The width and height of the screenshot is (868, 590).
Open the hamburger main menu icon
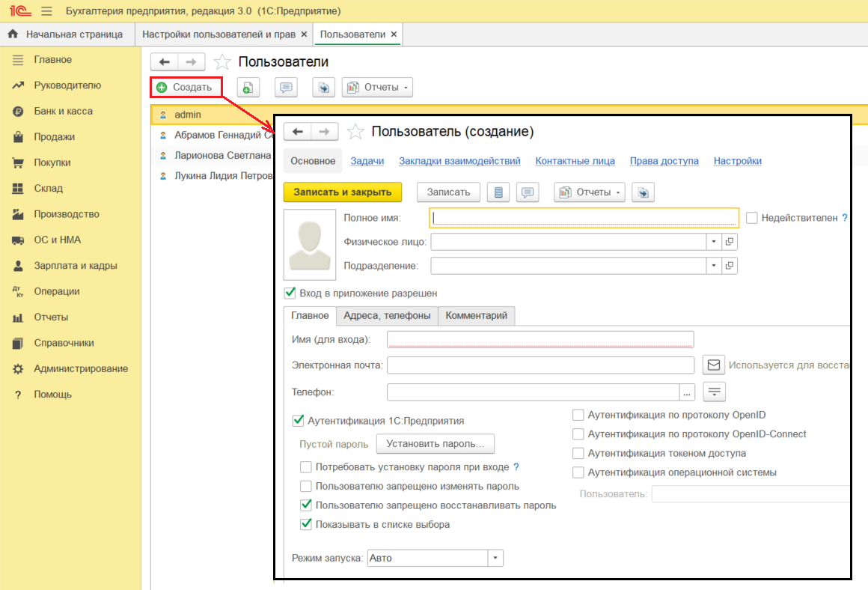pyautogui.click(x=46, y=11)
